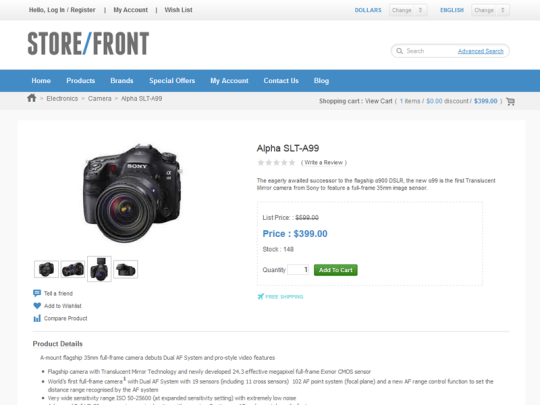Rate product with the star rating

click(x=276, y=163)
